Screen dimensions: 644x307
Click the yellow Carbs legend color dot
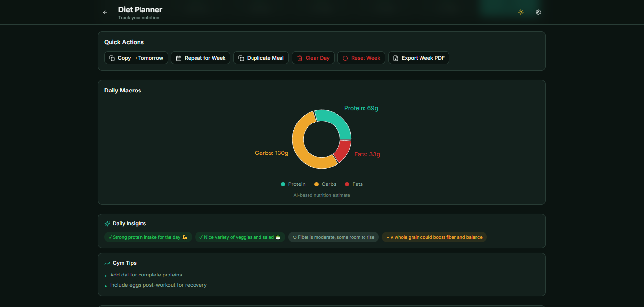point(317,184)
